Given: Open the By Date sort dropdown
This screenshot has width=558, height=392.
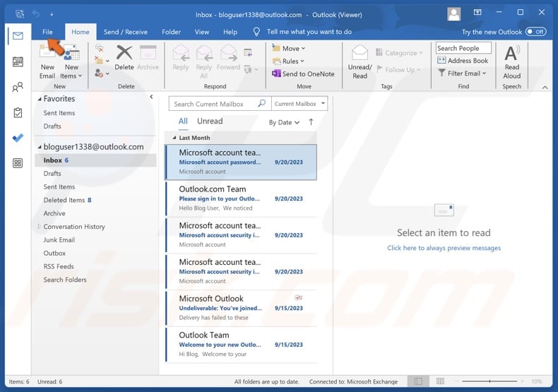Looking at the screenshot, I should coord(284,122).
